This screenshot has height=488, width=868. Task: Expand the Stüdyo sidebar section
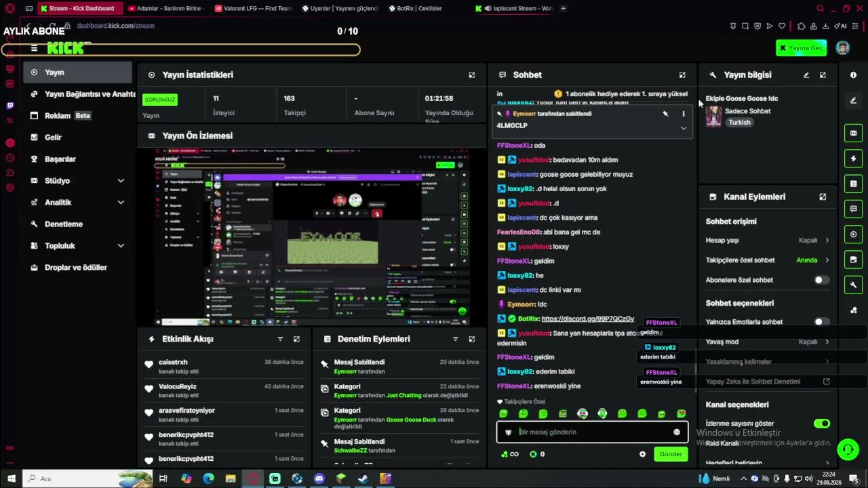coord(121,181)
